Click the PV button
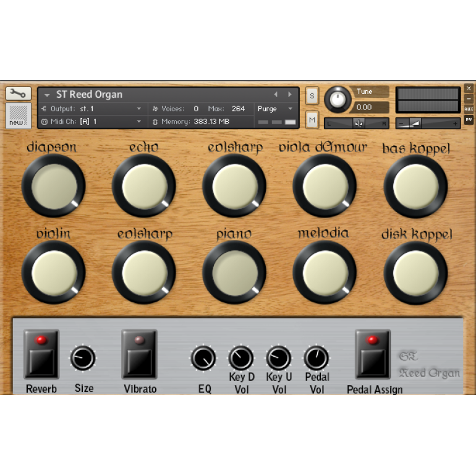Image resolution: width=476 pixels, height=476 pixels. 469,119
